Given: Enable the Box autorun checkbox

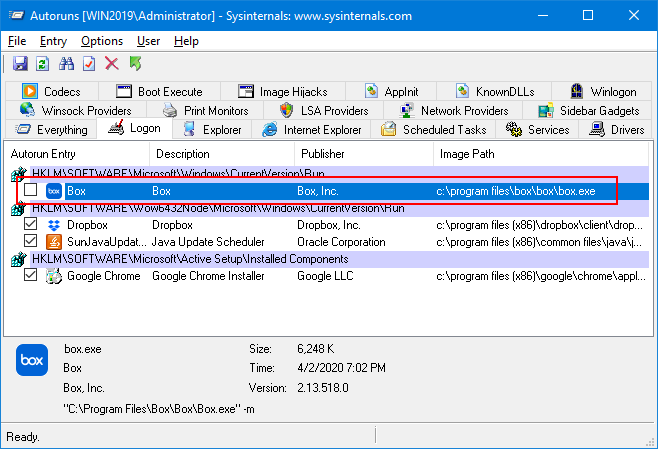Looking at the screenshot, I should tap(30, 190).
